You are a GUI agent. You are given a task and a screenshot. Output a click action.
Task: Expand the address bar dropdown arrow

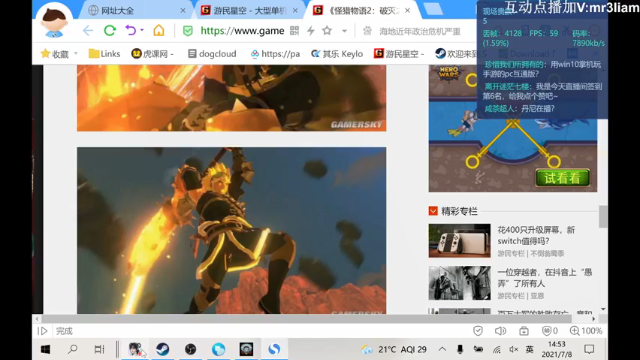(x=344, y=31)
